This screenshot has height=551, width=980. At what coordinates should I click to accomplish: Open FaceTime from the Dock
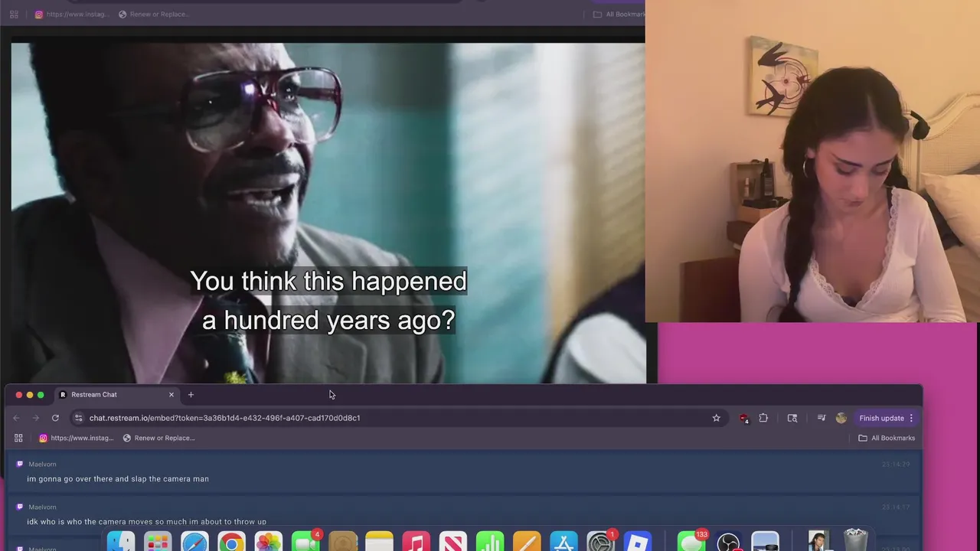coord(305,541)
